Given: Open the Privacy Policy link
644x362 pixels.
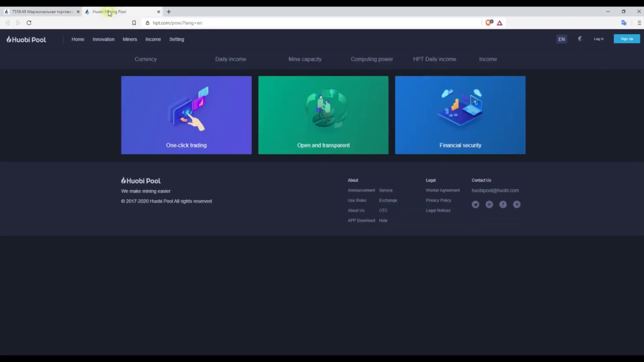Looking at the screenshot, I should click(x=439, y=200).
